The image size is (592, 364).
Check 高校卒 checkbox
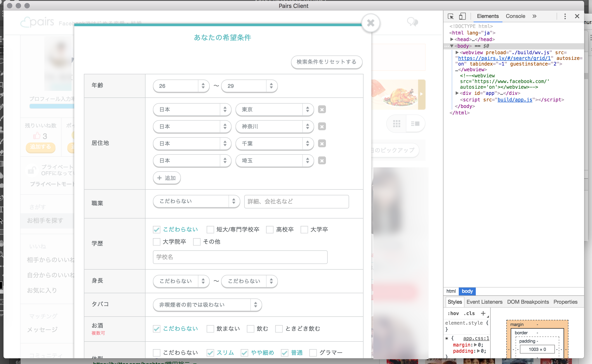[270, 229]
